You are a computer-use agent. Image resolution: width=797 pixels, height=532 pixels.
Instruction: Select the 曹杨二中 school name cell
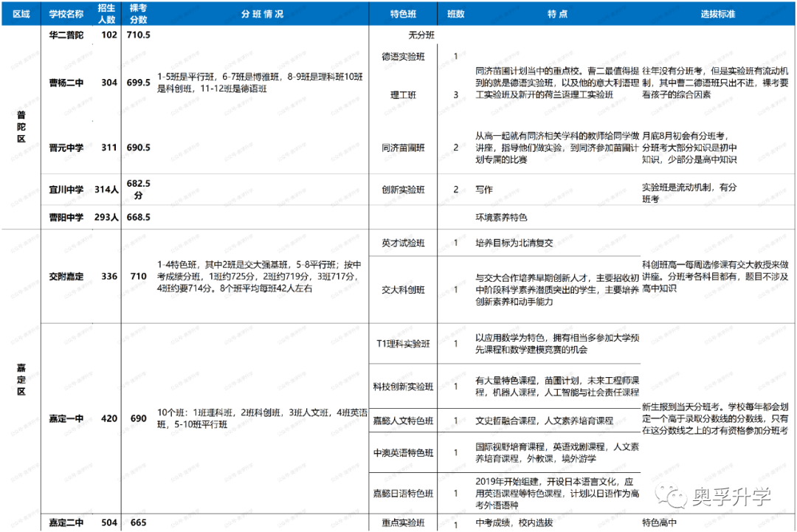[66, 83]
